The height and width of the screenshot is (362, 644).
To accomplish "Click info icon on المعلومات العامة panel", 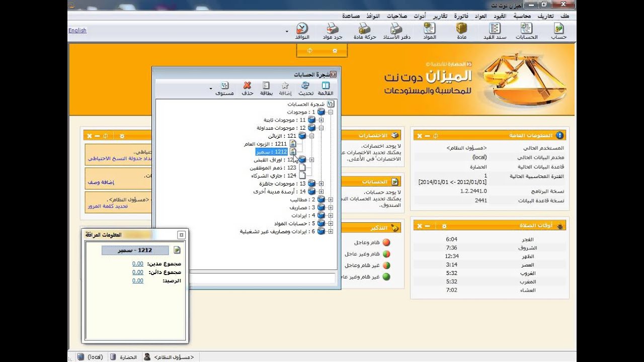I will 560,135.
